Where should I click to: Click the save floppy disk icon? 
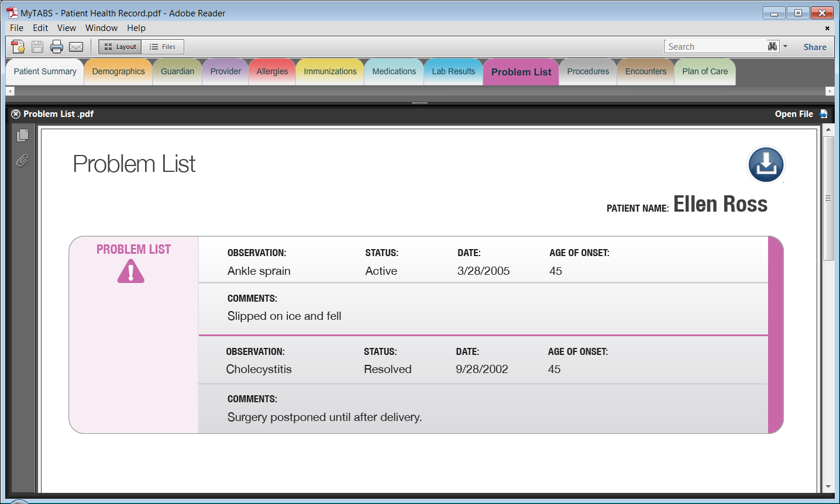click(x=37, y=47)
